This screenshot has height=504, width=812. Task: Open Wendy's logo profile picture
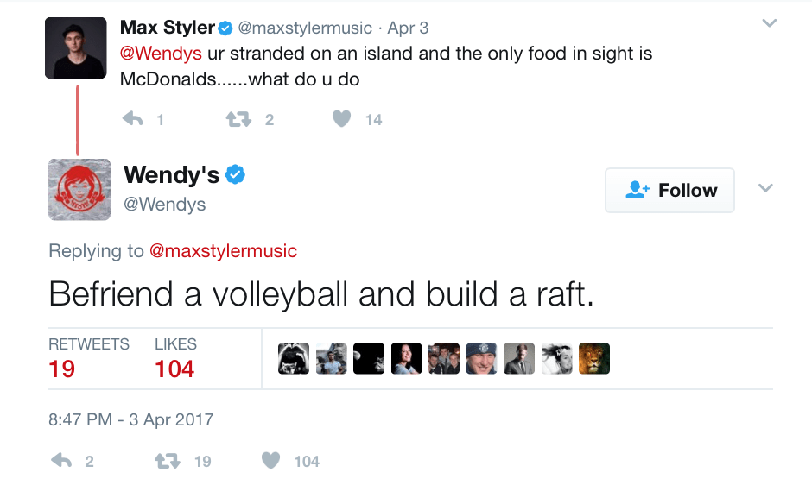click(x=79, y=190)
